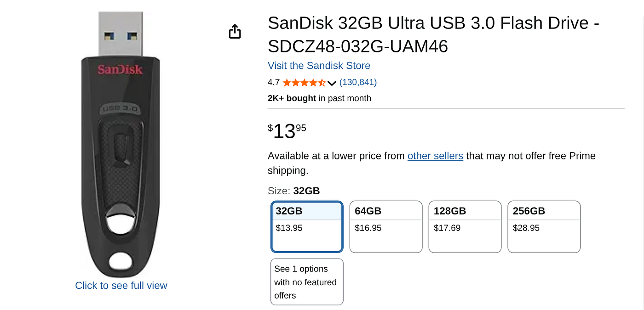
Task: Pick the 128GB size option
Action: point(465,227)
